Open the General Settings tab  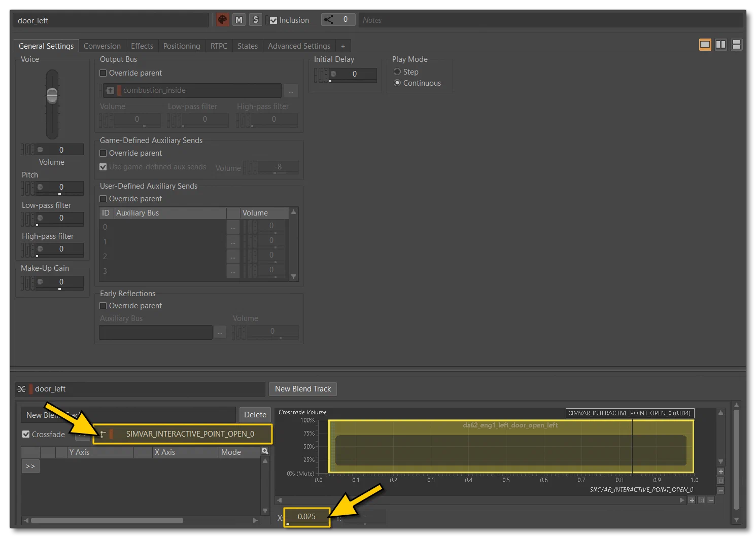click(46, 46)
